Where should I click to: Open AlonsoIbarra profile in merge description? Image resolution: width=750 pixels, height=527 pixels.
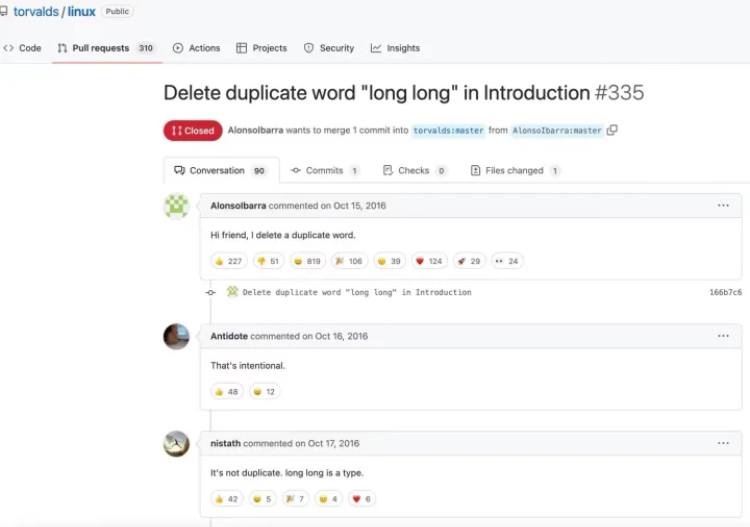pos(255,130)
